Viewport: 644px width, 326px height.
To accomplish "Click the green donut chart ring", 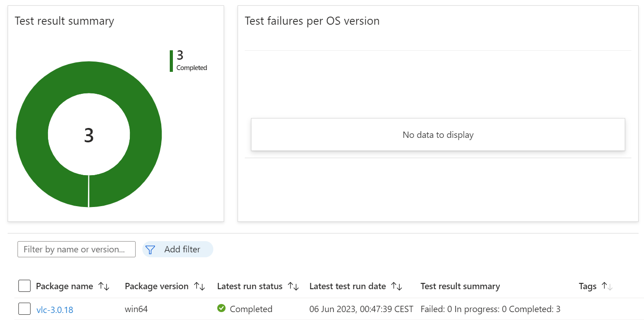I will [x=31, y=135].
